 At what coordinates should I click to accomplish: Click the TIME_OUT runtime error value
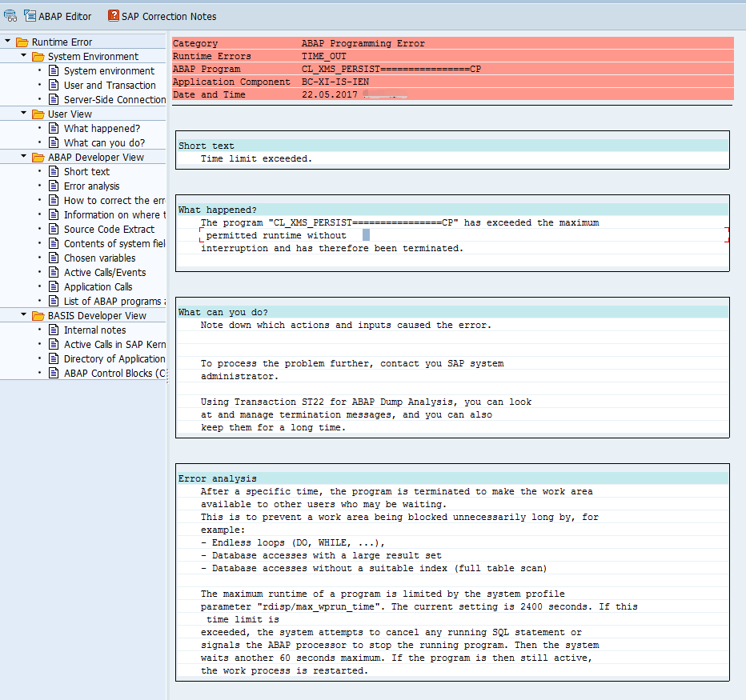pos(324,56)
